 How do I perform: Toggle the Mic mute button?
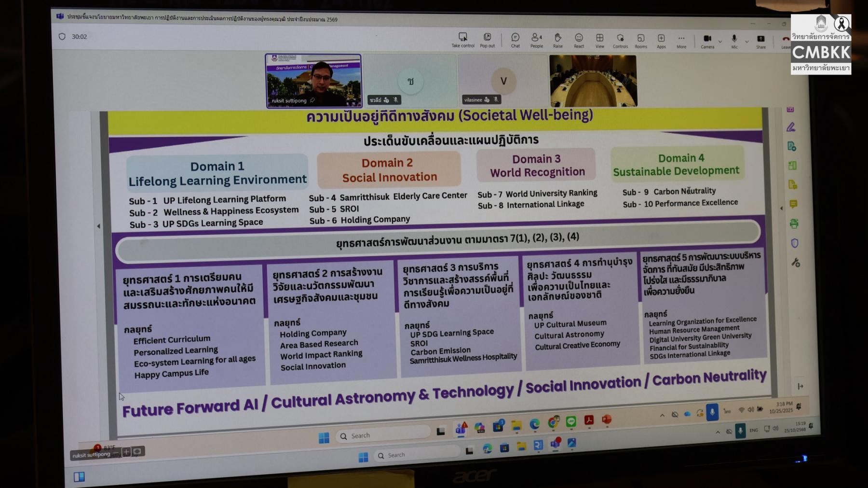click(x=734, y=40)
